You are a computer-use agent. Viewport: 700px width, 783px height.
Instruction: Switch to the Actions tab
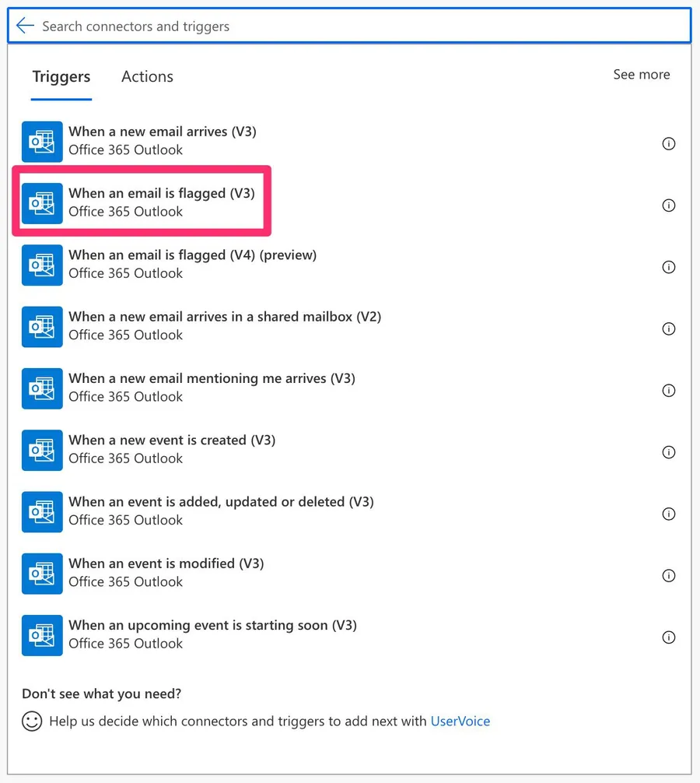(147, 76)
